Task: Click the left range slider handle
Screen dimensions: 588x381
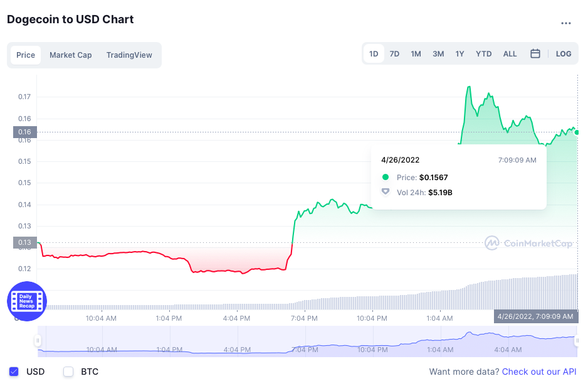Action: (38, 341)
